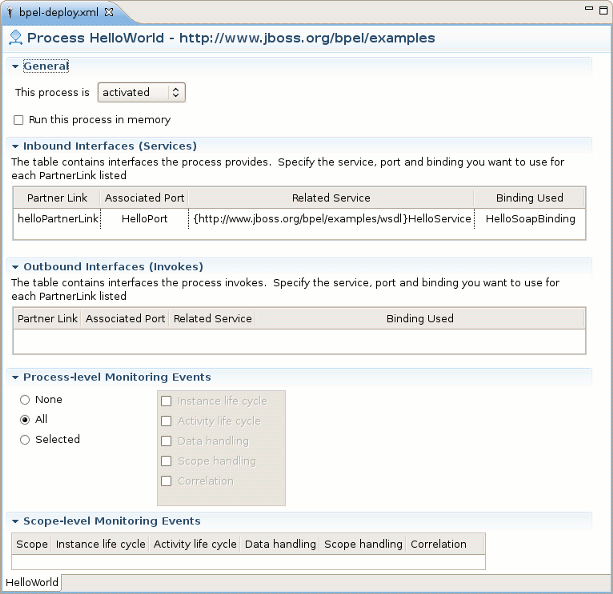Select Scope handling column header in Scope table
This screenshot has height=594, width=613.
tap(363, 544)
